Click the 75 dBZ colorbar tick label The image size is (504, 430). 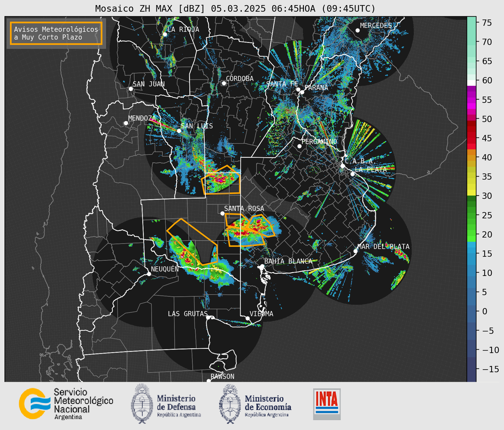tap(487, 23)
